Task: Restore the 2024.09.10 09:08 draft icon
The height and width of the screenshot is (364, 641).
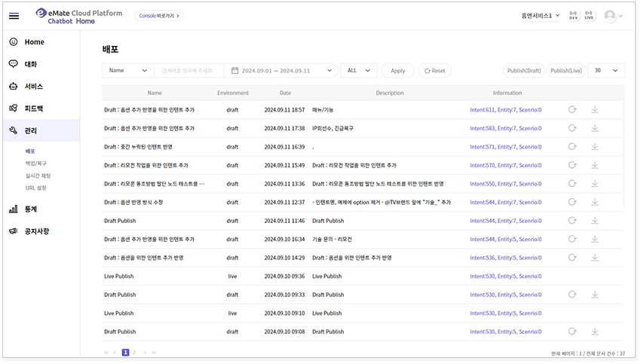Action: [x=572, y=332]
